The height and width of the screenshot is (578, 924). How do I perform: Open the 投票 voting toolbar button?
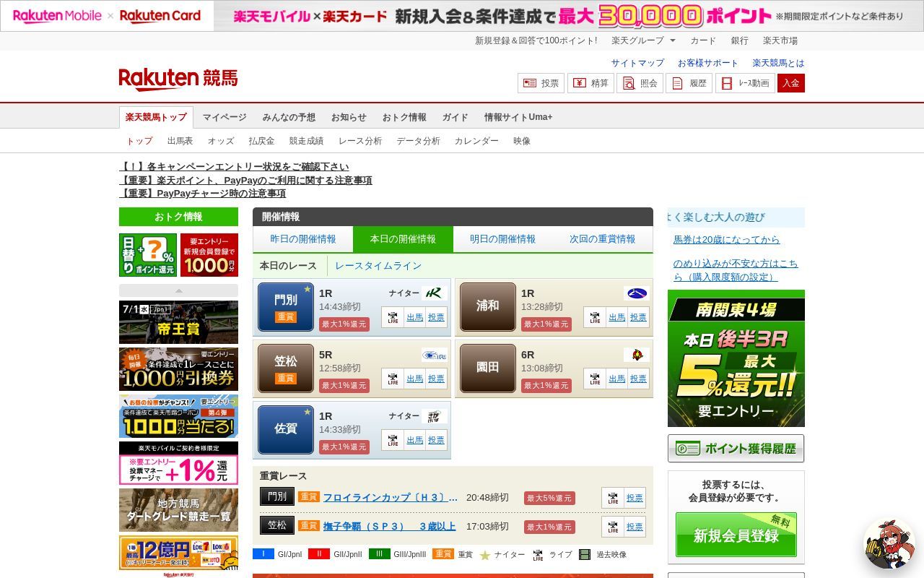pos(541,83)
